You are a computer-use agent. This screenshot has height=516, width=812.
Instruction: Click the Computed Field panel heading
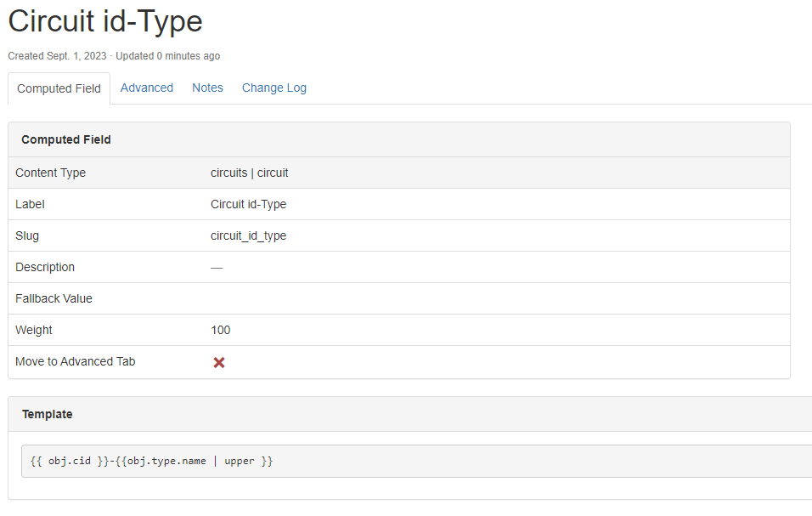(x=66, y=139)
